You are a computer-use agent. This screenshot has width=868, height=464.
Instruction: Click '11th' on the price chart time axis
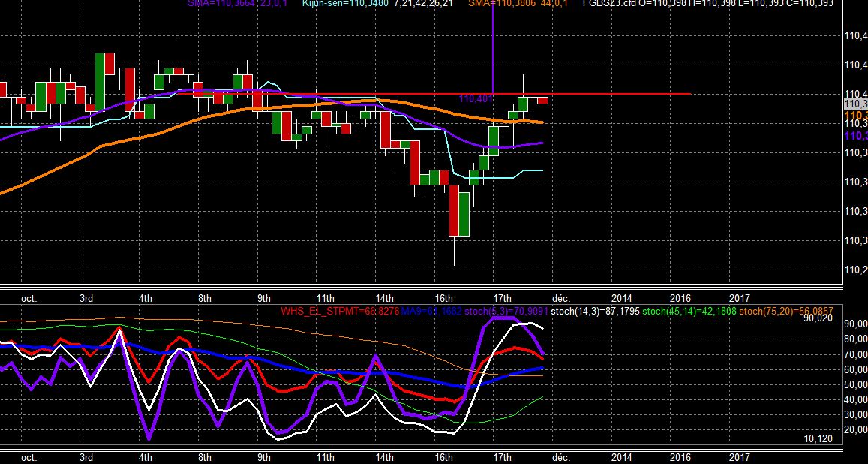(x=325, y=298)
